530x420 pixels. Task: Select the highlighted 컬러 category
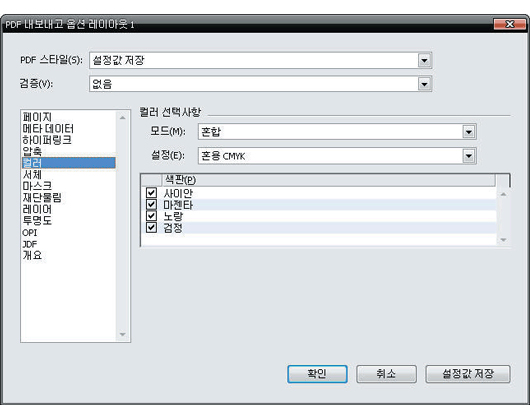tap(69, 163)
